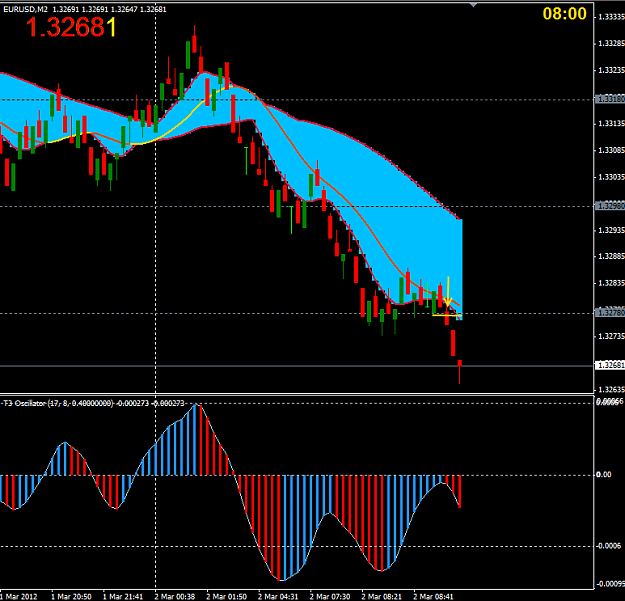Click the 1.32835 price scale value
The image size is (625, 601).
(611, 283)
